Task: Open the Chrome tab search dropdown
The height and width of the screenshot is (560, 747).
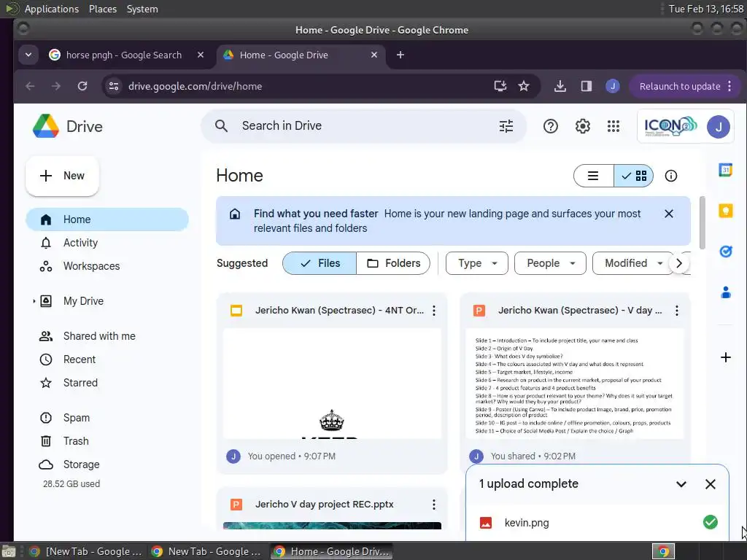Action: [28, 55]
